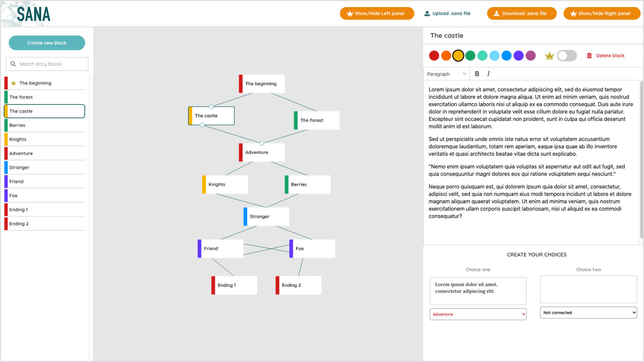
Task: Click Create new block button
Action: click(x=47, y=43)
